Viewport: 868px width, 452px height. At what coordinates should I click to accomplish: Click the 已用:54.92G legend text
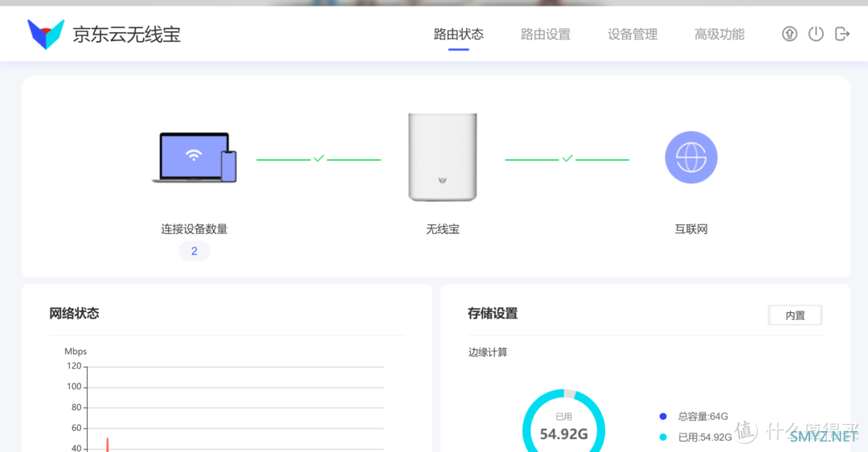pyautogui.click(x=705, y=437)
